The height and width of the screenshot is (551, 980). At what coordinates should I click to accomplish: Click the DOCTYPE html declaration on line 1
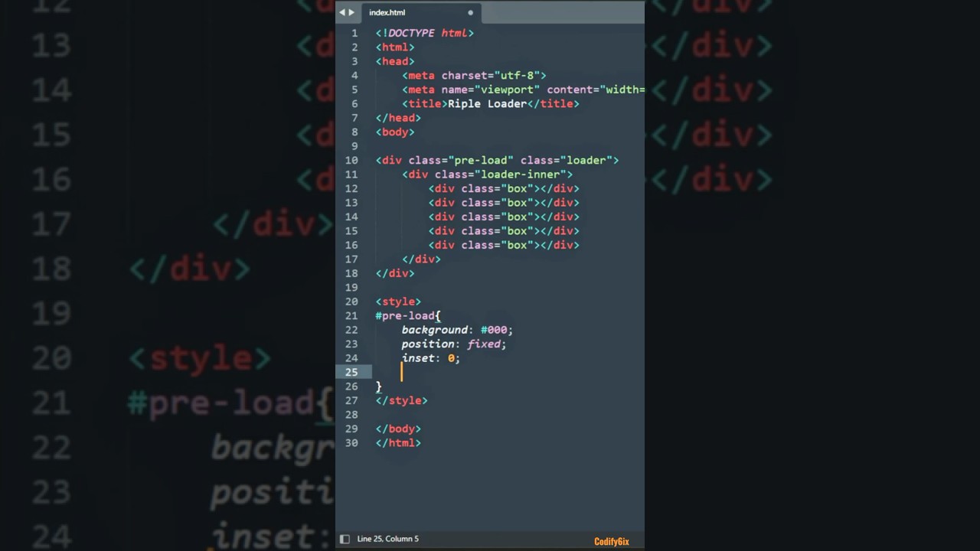(x=425, y=33)
